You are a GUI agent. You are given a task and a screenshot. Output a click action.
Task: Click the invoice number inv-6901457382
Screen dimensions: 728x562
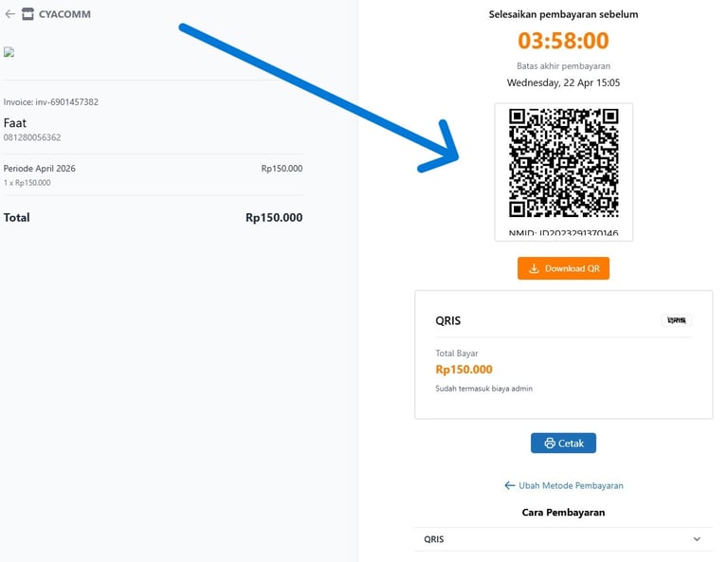pos(51,101)
